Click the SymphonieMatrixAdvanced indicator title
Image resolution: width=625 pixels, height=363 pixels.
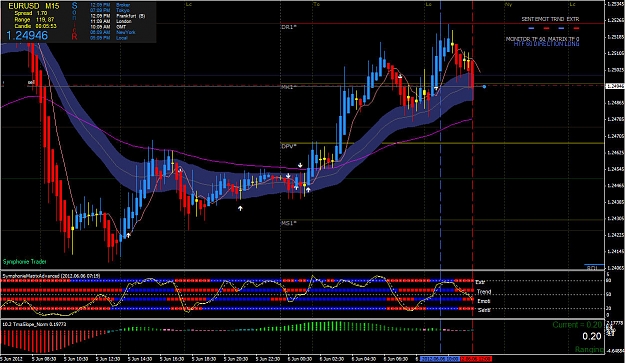(51, 276)
